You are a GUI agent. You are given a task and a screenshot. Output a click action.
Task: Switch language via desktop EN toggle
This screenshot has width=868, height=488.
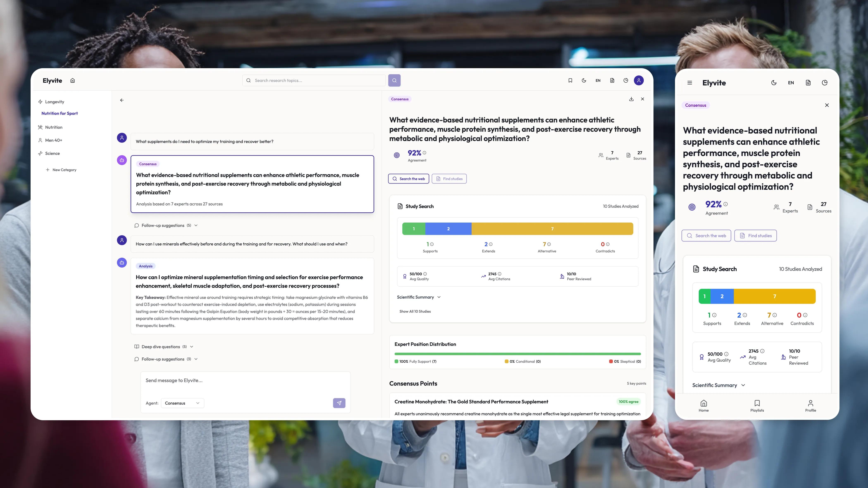598,81
